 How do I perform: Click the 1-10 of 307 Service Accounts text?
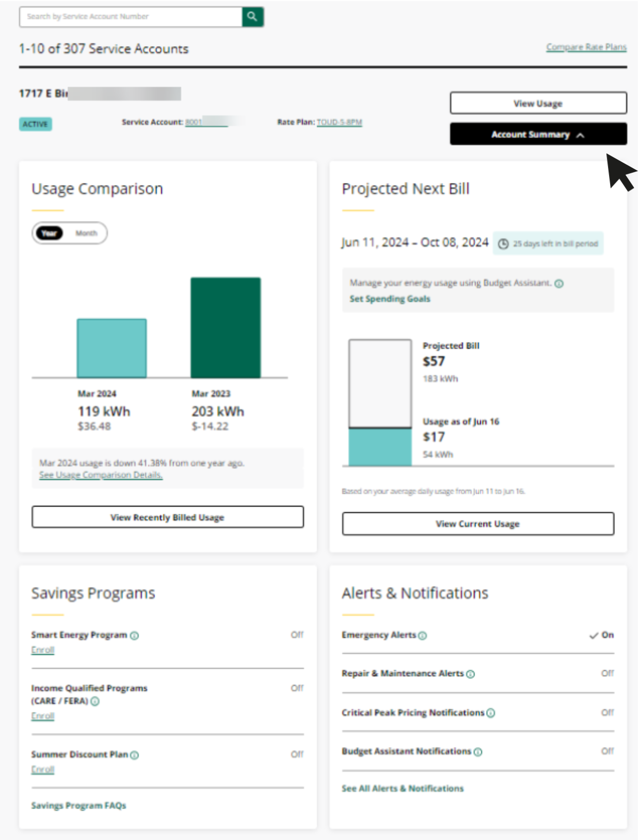click(103, 49)
